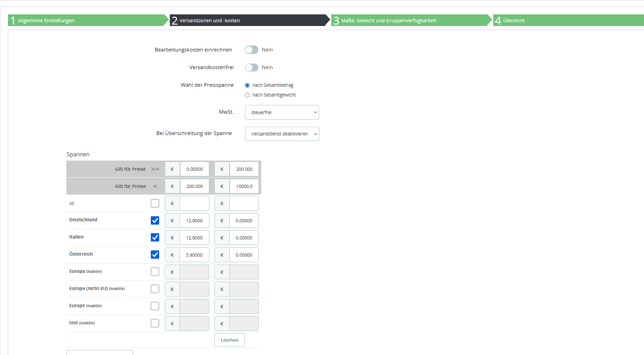Image resolution: width=644 pixels, height=355 pixels.
Task: Uncheck the Italien zone checkbox
Action: click(x=155, y=238)
